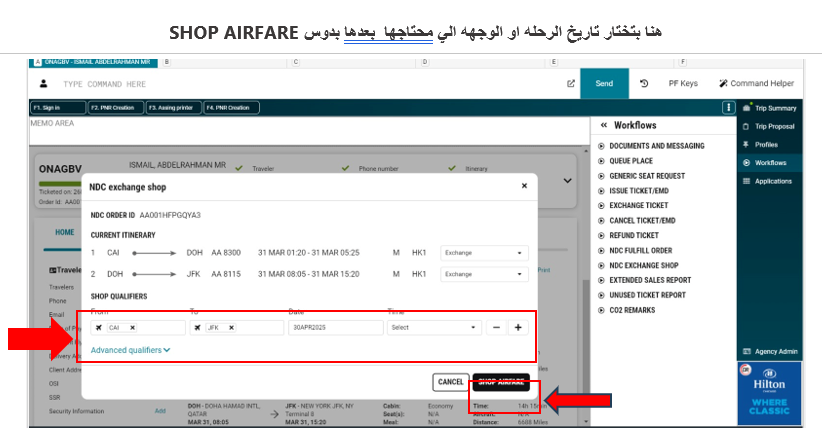
Task: Open Command Helper wand tool
Action: [x=756, y=83]
